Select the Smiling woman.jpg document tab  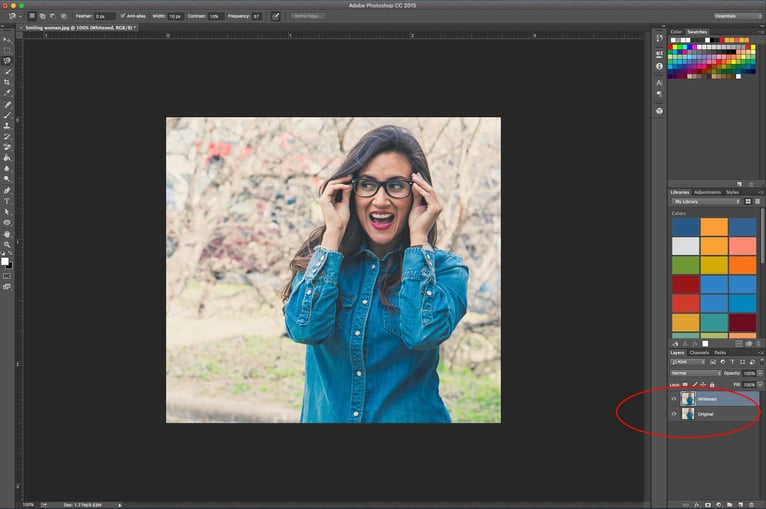click(80, 28)
